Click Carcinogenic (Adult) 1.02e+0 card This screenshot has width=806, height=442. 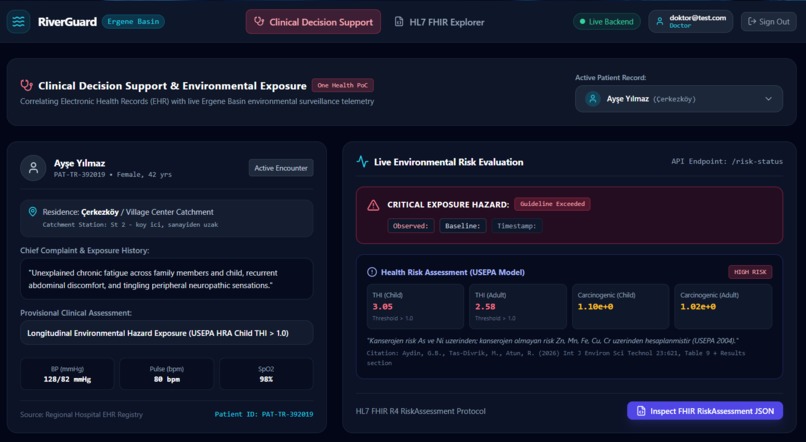723,306
